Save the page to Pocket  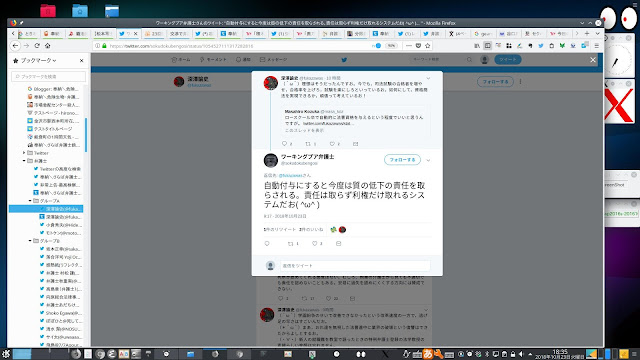click(418, 46)
